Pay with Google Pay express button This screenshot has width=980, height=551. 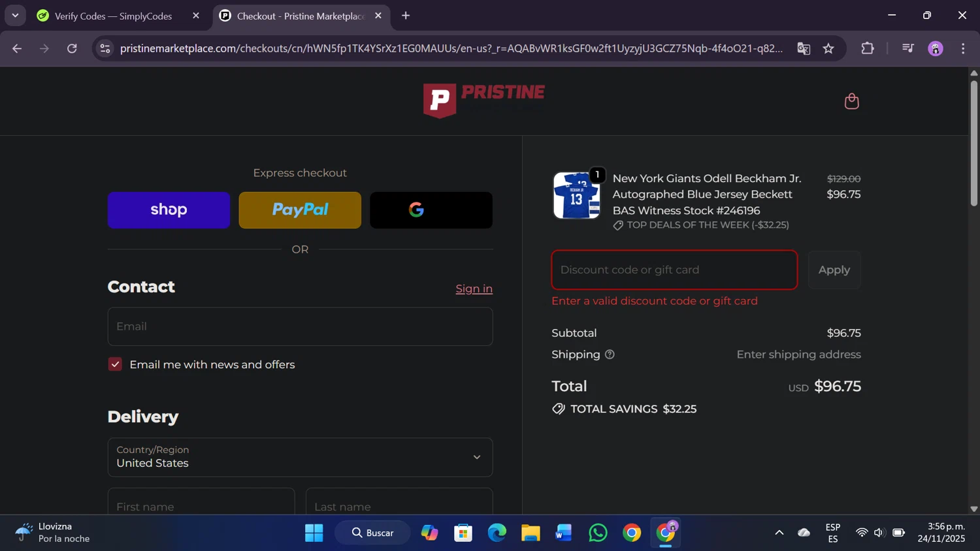click(431, 210)
